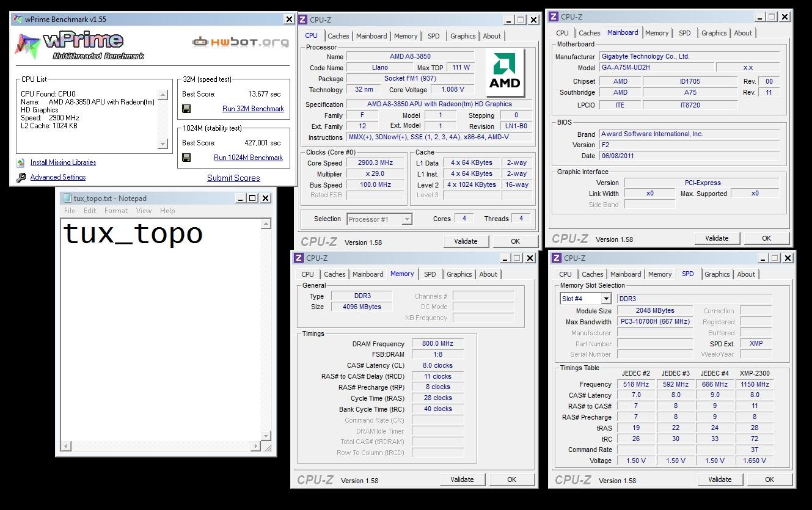Click the FSB:DRAM 1:8 value
Screen dimensions: 812x510
coord(437,354)
